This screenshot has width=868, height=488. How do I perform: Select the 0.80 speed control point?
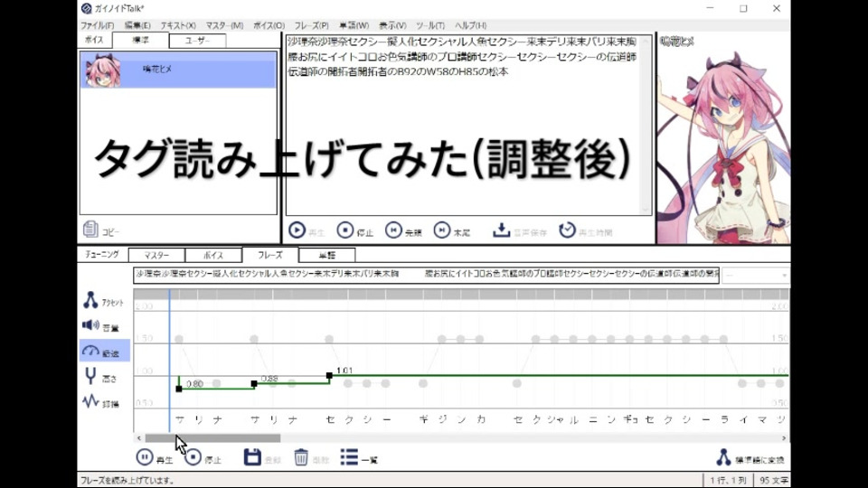tap(179, 389)
